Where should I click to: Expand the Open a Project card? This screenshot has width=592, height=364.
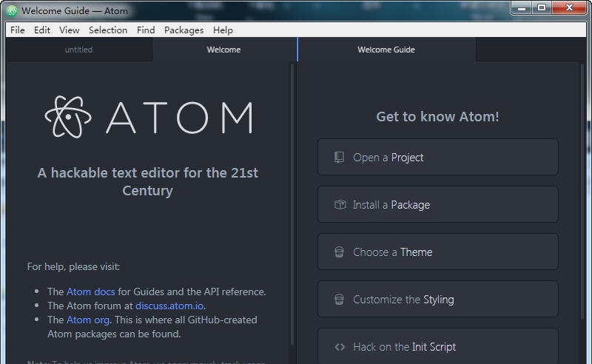438,157
